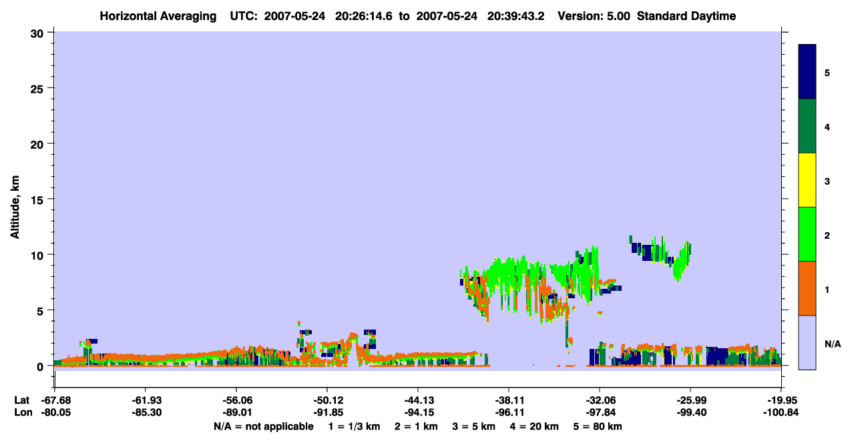Click the bright green colorbar segment labeled 2
868x445 pixels.
(x=807, y=234)
